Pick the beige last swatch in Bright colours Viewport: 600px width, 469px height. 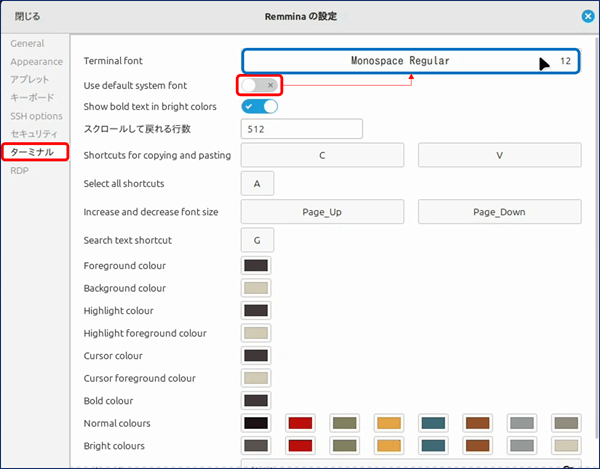(566, 446)
